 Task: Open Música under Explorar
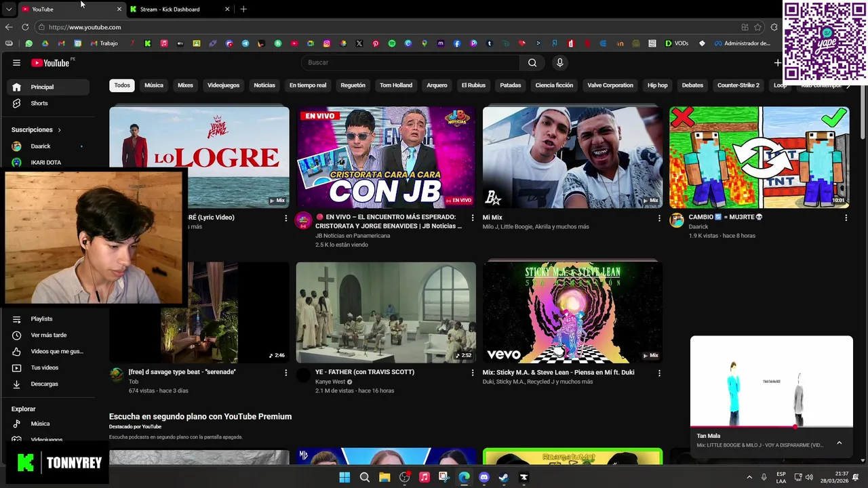point(48,424)
